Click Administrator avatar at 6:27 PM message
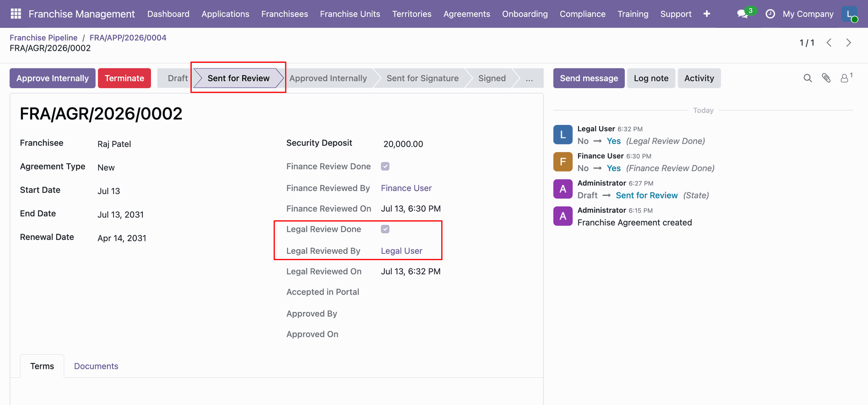868x405 pixels. coord(563,189)
